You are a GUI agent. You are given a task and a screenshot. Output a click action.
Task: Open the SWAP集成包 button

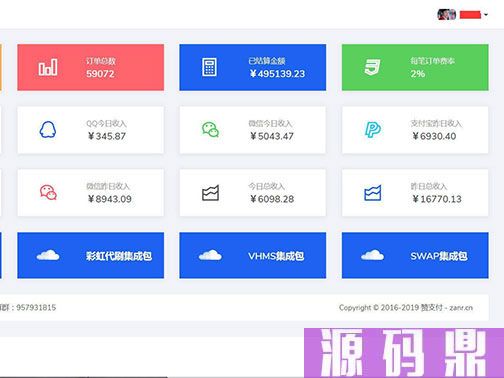point(415,255)
